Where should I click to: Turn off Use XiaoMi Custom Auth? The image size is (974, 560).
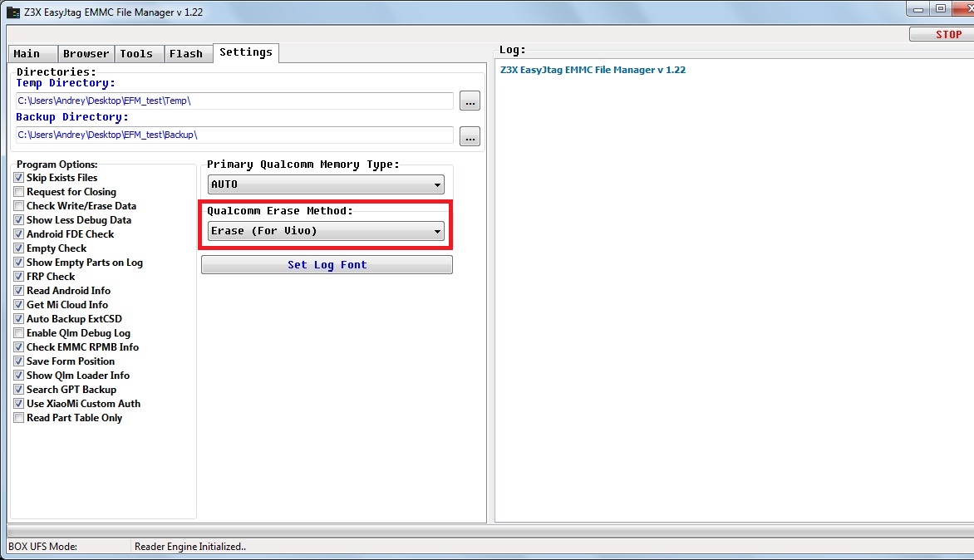pyautogui.click(x=19, y=404)
